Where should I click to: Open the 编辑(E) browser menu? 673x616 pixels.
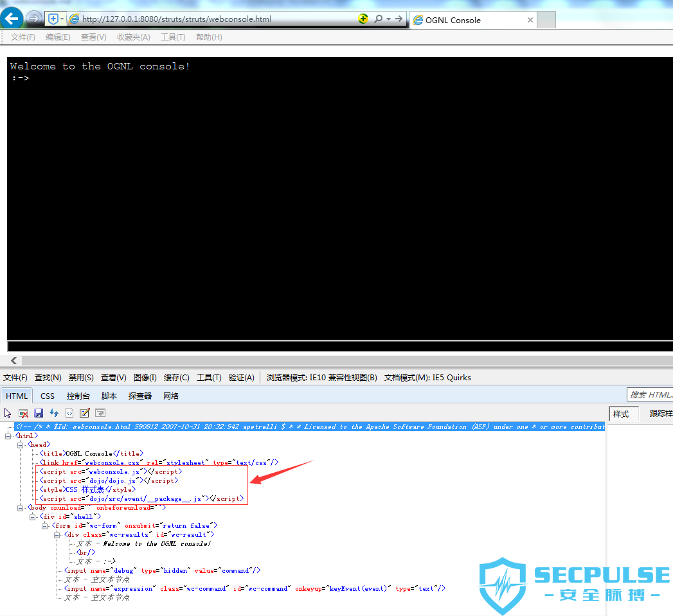tap(58, 37)
